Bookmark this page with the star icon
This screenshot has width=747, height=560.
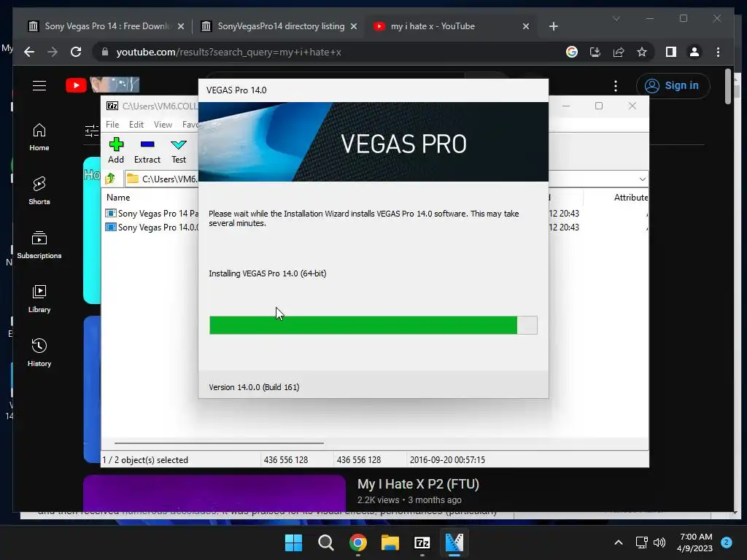point(642,52)
